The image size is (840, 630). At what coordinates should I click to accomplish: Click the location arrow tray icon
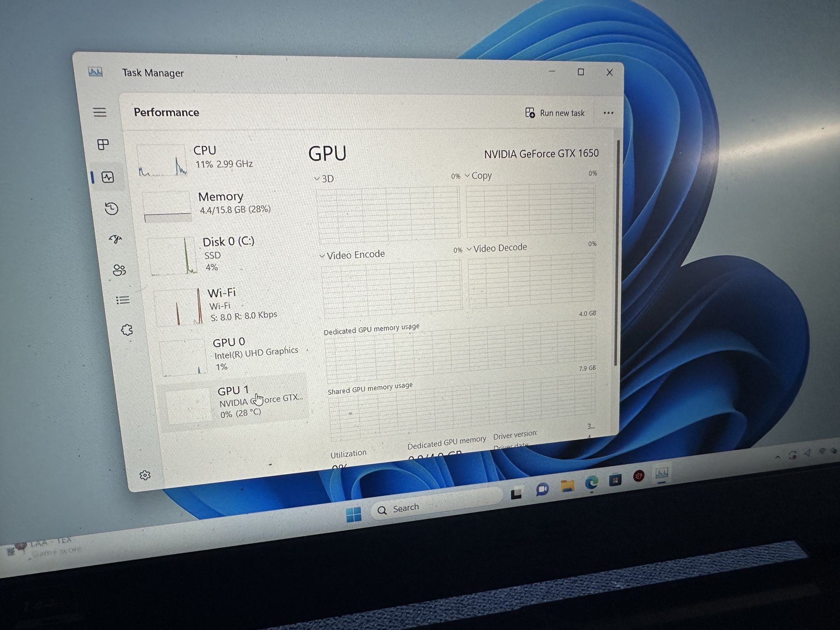[808, 453]
